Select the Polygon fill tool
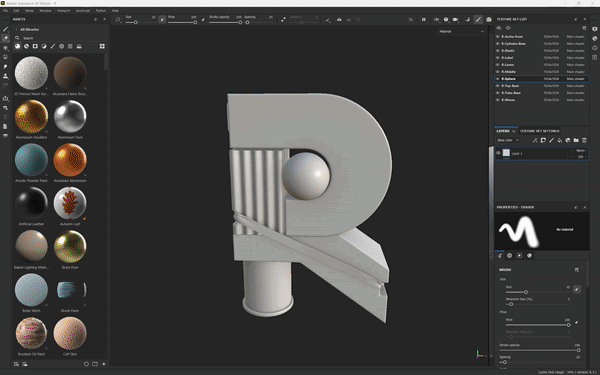This screenshot has width=600, height=375. coord(5,57)
